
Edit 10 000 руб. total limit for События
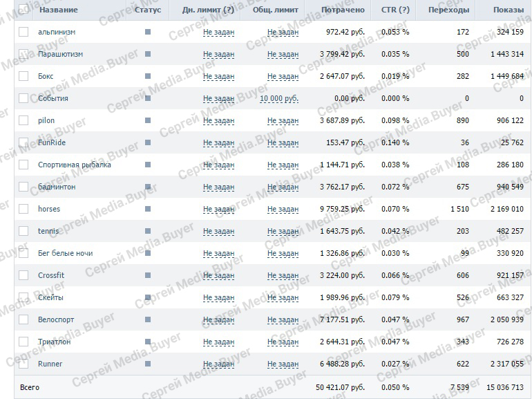click(279, 98)
